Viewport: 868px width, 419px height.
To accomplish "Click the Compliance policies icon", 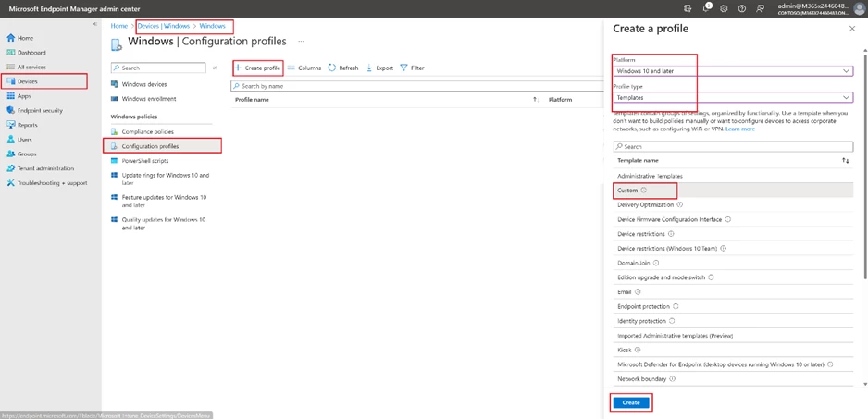I will [115, 131].
